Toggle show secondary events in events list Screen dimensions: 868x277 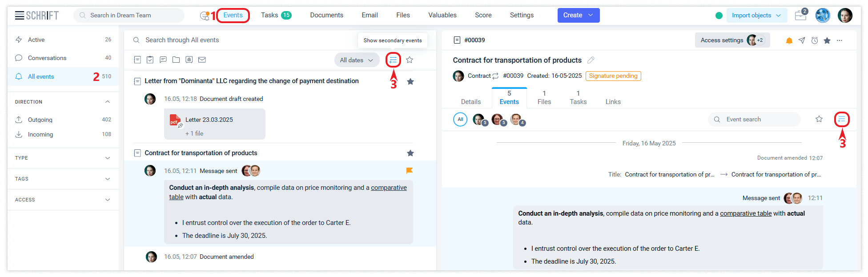point(393,60)
